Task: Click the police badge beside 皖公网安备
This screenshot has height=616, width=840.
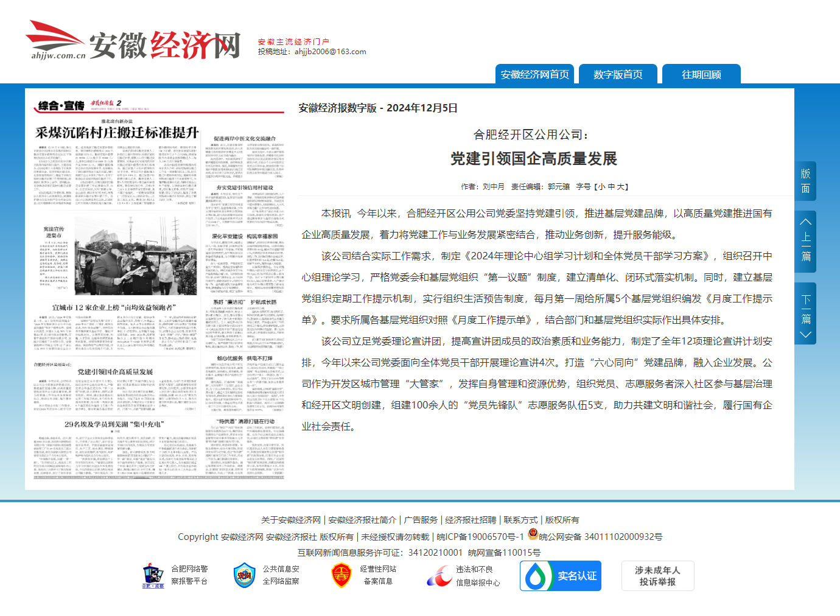Action: point(533,534)
